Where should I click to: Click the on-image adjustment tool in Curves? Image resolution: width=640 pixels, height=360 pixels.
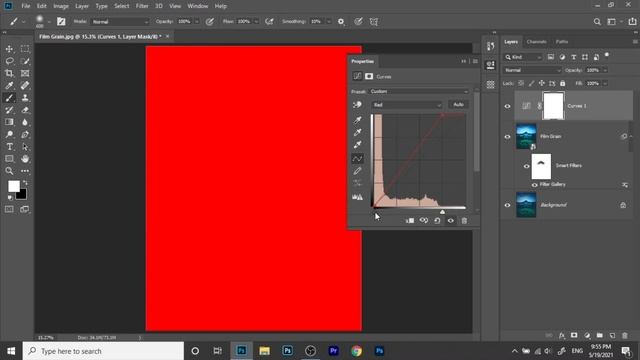tap(357, 105)
